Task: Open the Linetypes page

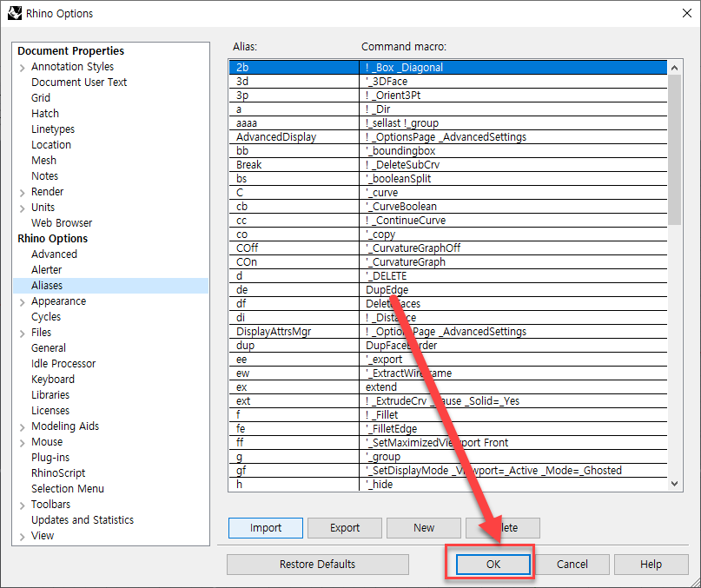Action: coord(53,129)
